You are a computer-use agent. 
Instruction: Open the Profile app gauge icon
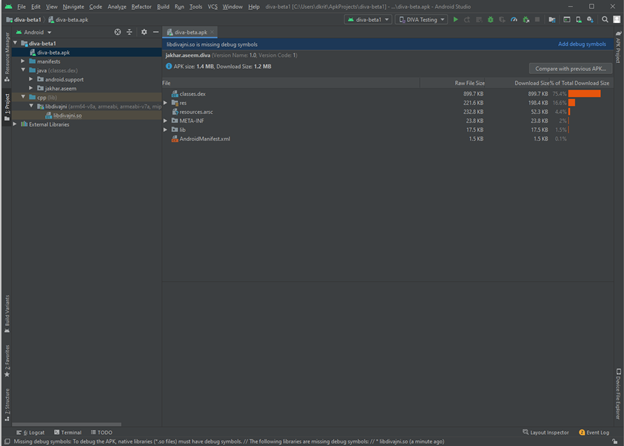pyautogui.click(x=514, y=19)
